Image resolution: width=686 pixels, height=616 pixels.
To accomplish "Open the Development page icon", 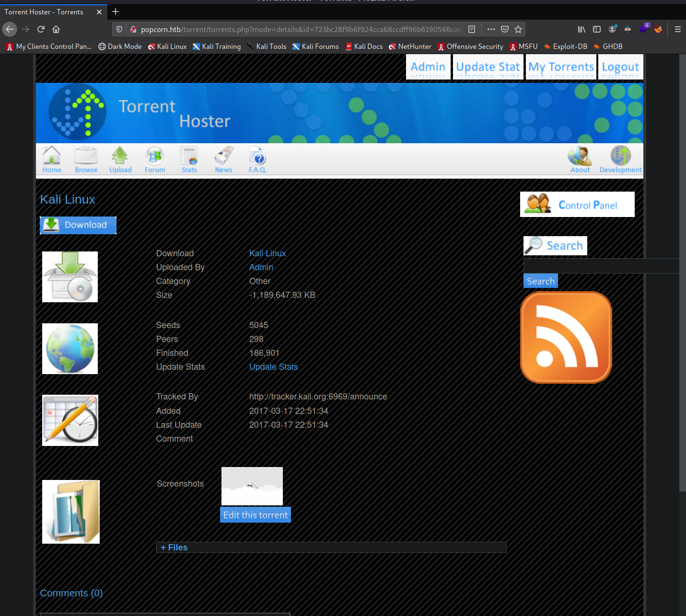I will (620, 160).
